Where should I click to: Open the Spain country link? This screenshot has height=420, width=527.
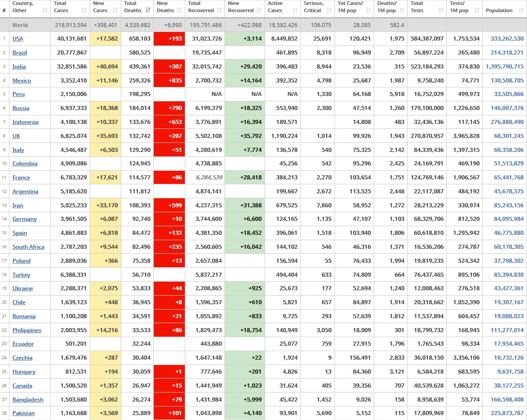point(19,233)
